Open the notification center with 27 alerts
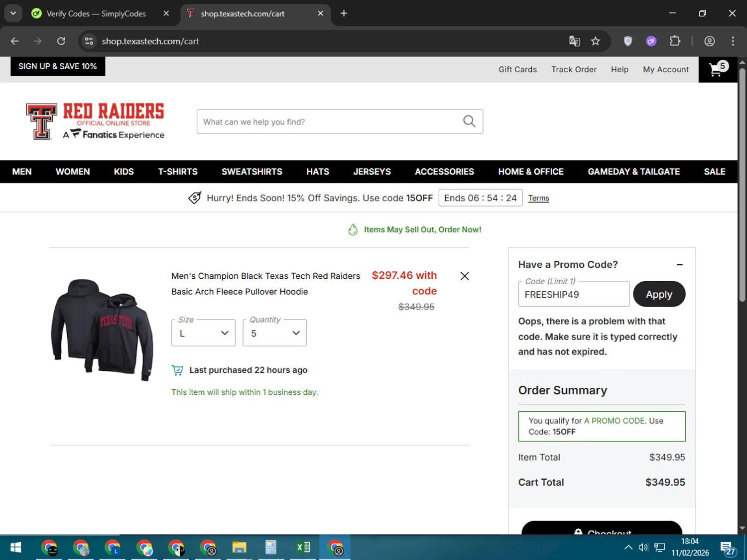Image resolution: width=747 pixels, height=560 pixels. [728, 548]
